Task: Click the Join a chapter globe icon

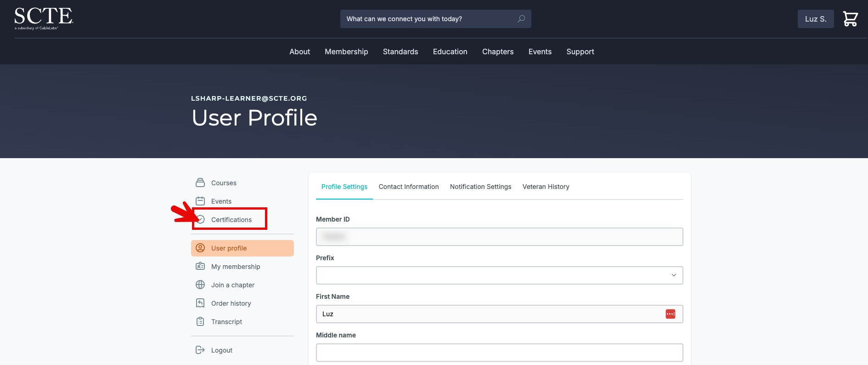Action: click(x=200, y=285)
